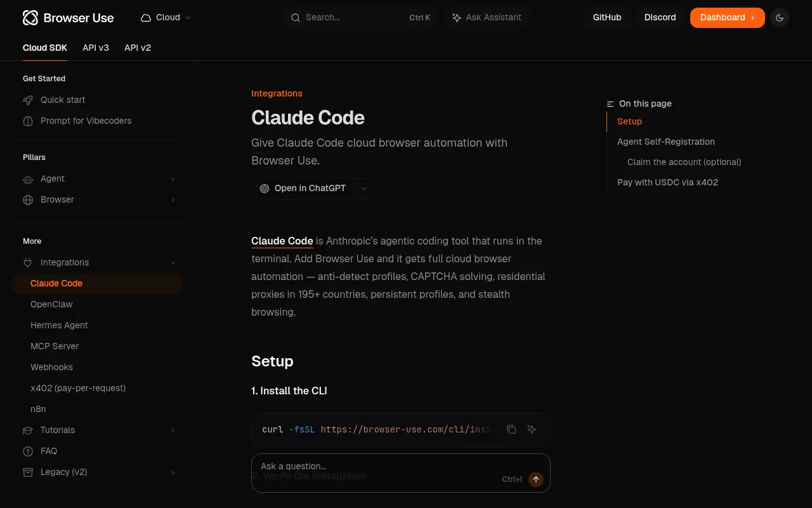Click the ChatGPT logo icon
Screen dimensions: 812x508
(265, 189)
